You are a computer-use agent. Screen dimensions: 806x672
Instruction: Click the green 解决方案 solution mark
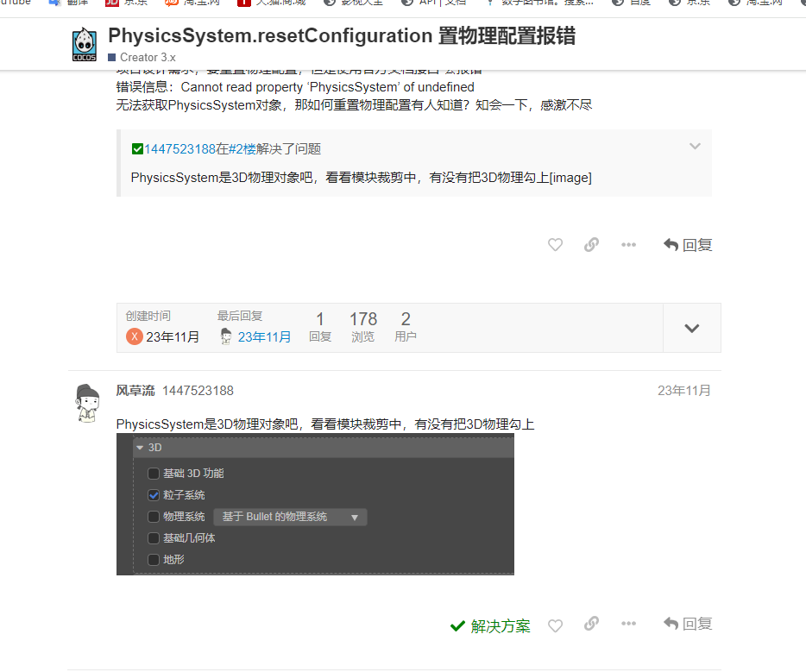coord(490,626)
